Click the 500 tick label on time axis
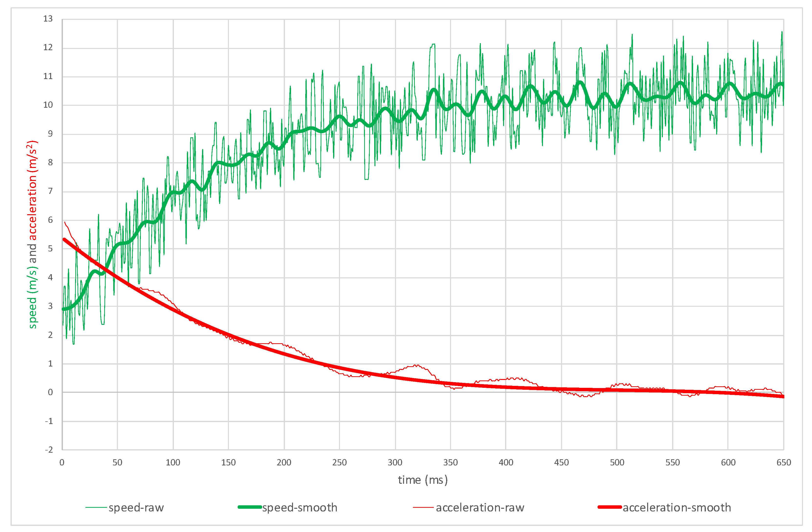 617,463
